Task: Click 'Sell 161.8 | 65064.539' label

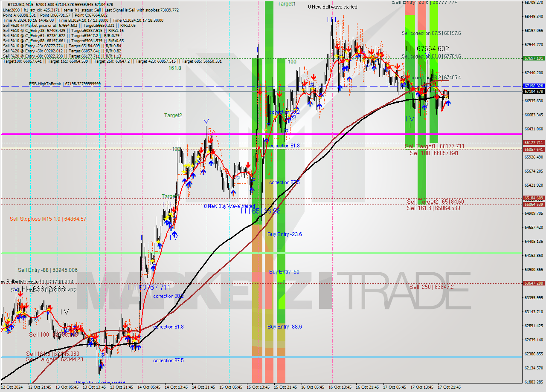Action: click(433, 208)
